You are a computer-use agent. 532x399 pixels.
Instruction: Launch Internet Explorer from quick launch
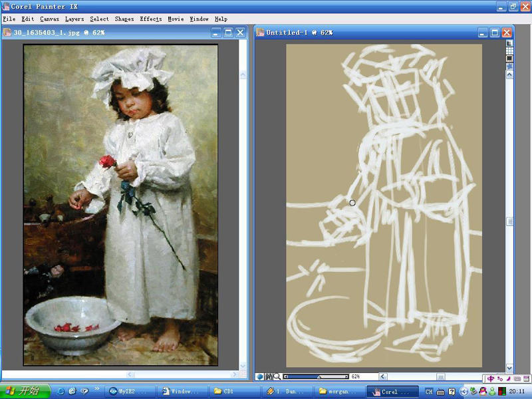61,392
